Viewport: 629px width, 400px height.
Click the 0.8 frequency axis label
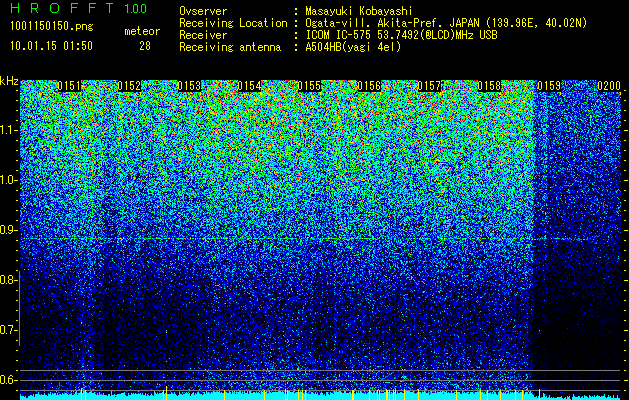click(x=8, y=280)
